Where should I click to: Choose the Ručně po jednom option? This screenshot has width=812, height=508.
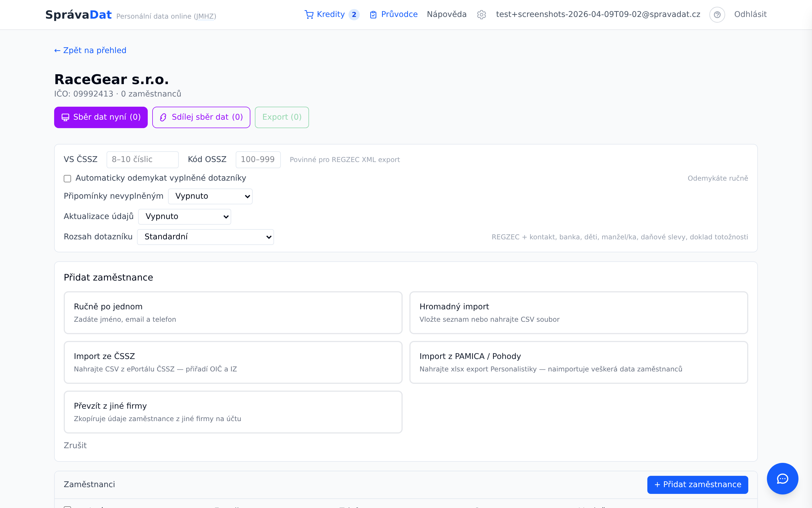click(233, 312)
